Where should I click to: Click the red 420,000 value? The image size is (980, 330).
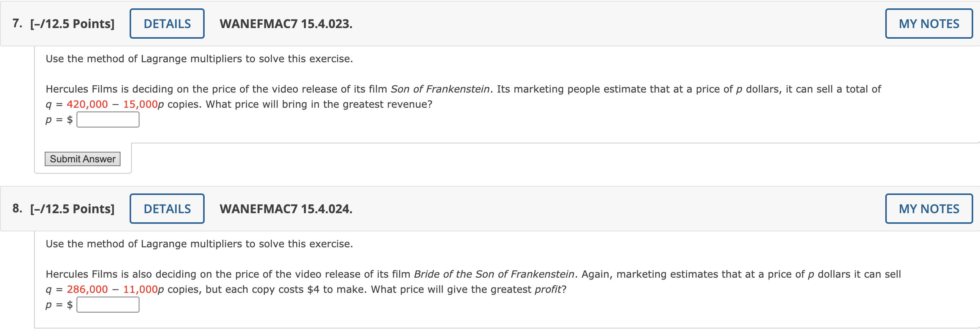click(87, 104)
